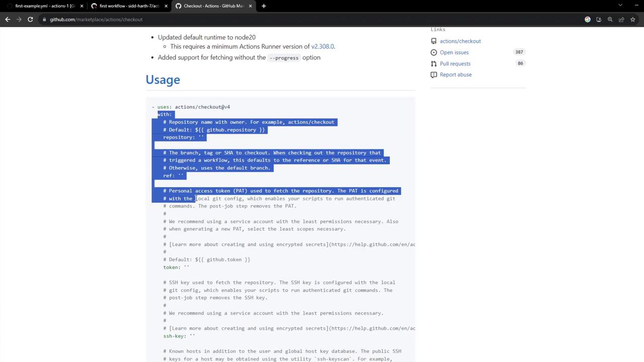Open the actions/checkout repository link

tap(460, 41)
